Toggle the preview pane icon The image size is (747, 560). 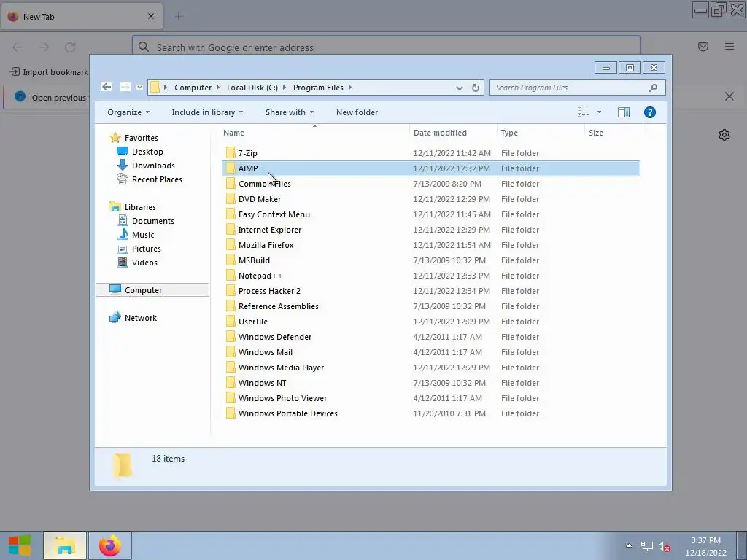coord(623,112)
